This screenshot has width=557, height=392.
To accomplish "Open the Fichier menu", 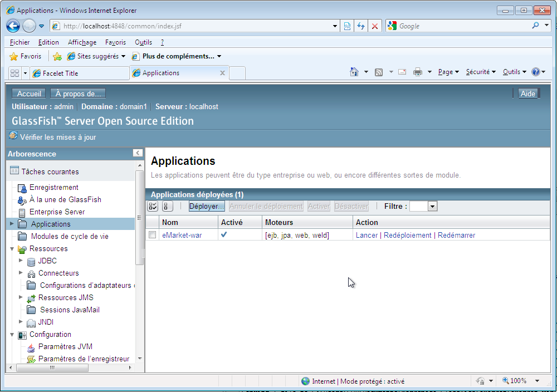I will 19,42.
